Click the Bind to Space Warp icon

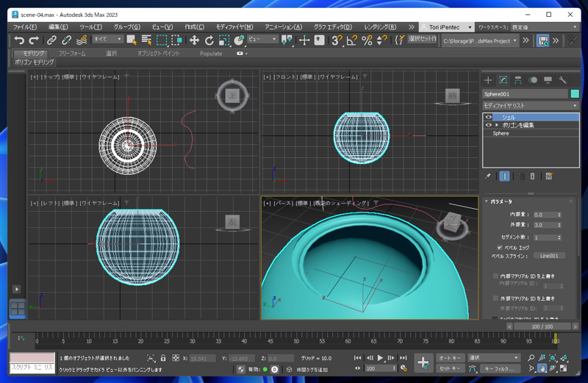tap(82, 40)
